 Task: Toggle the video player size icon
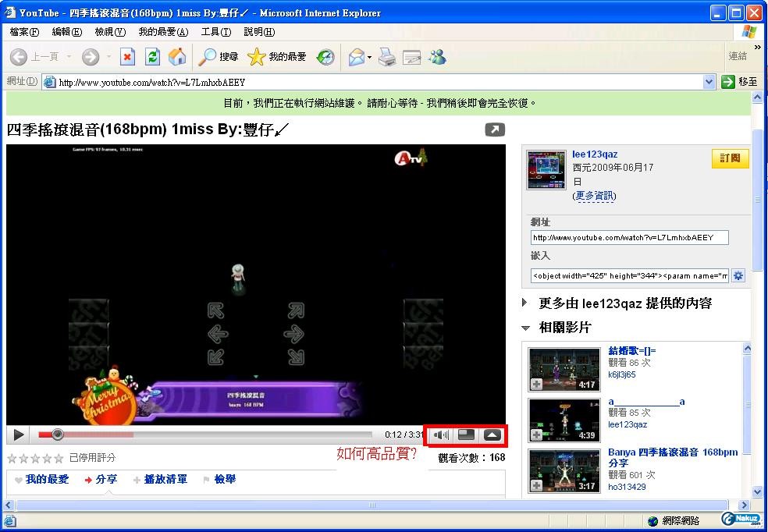click(x=466, y=434)
